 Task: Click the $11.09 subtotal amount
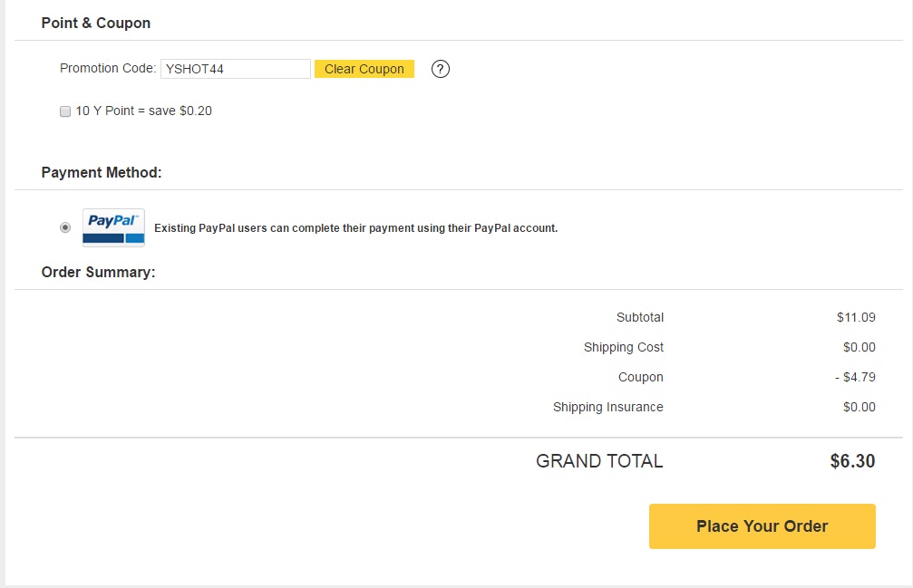click(x=856, y=317)
